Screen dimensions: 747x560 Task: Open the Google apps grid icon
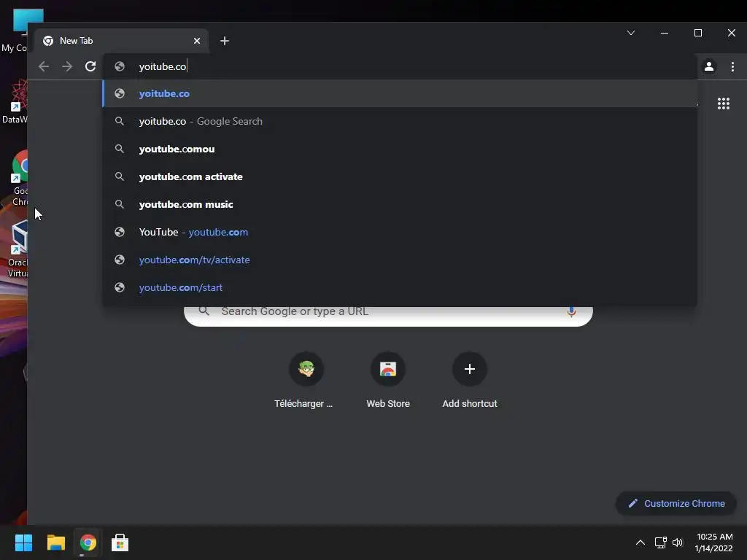[x=724, y=104]
